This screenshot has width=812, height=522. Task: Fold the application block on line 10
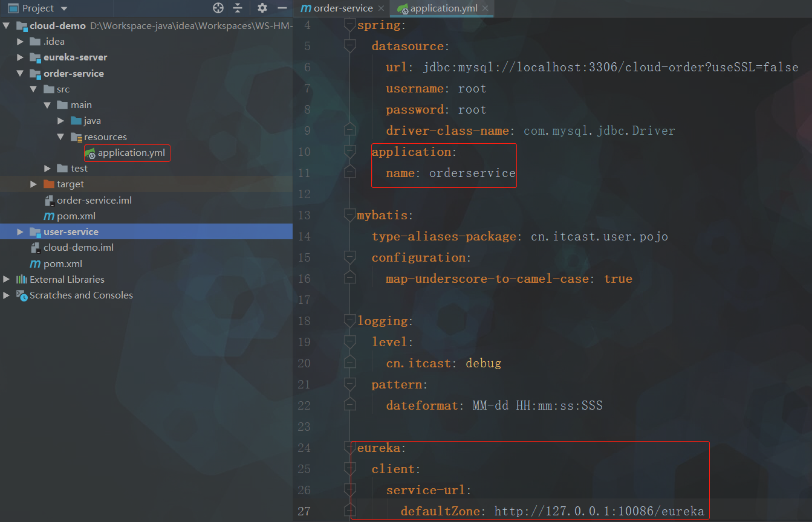point(349,152)
